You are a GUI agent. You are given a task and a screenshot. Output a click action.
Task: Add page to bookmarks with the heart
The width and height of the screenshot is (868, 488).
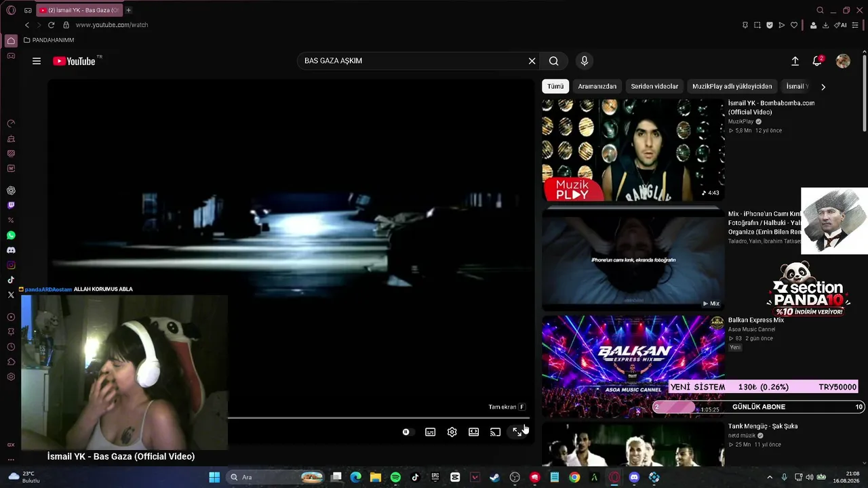(794, 25)
